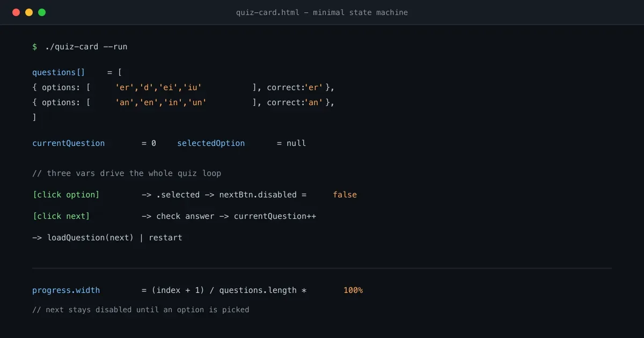Select the questions[] variable name
644x338 pixels.
tap(58, 72)
